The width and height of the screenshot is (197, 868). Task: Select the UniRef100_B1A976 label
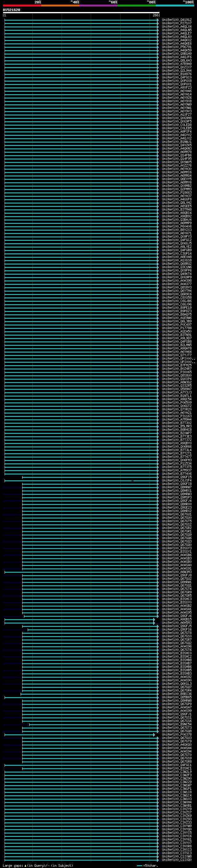176,74
